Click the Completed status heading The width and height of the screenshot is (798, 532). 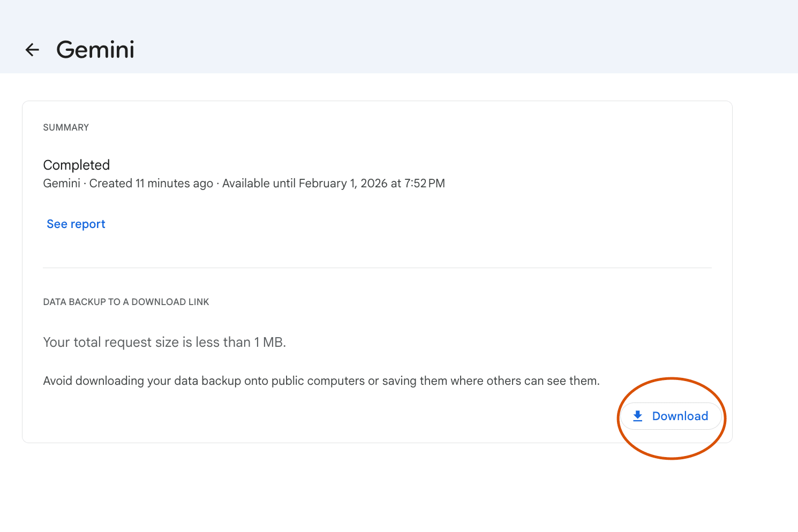77,165
